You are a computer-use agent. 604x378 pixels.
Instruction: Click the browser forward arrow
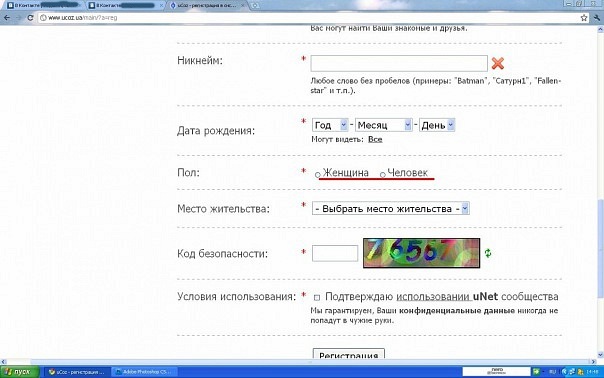pyautogui.click(x=18, y=18)
